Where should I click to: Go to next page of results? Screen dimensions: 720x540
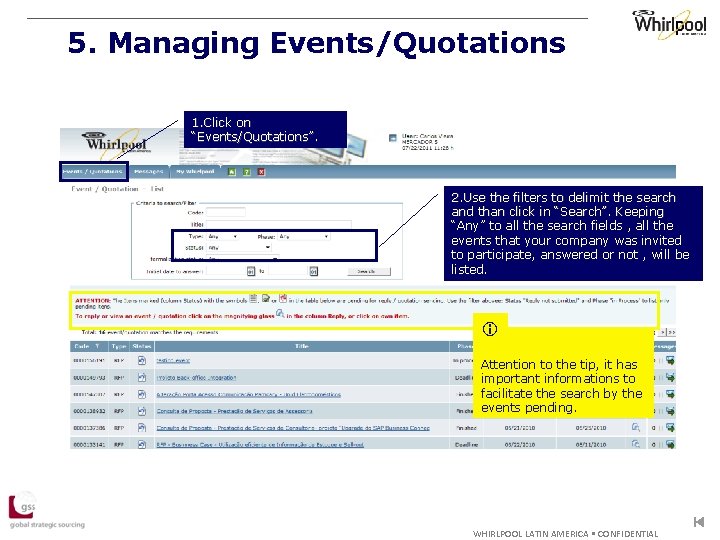[663, 332]
